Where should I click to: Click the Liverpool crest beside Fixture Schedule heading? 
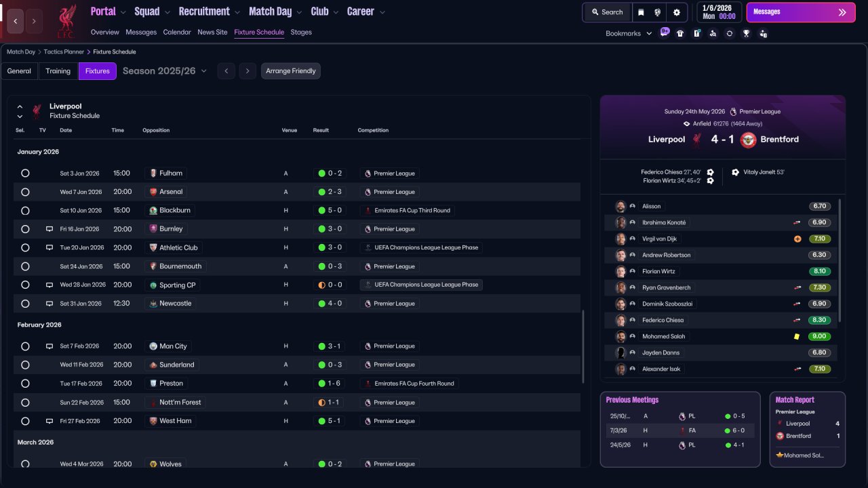[37, 111]
